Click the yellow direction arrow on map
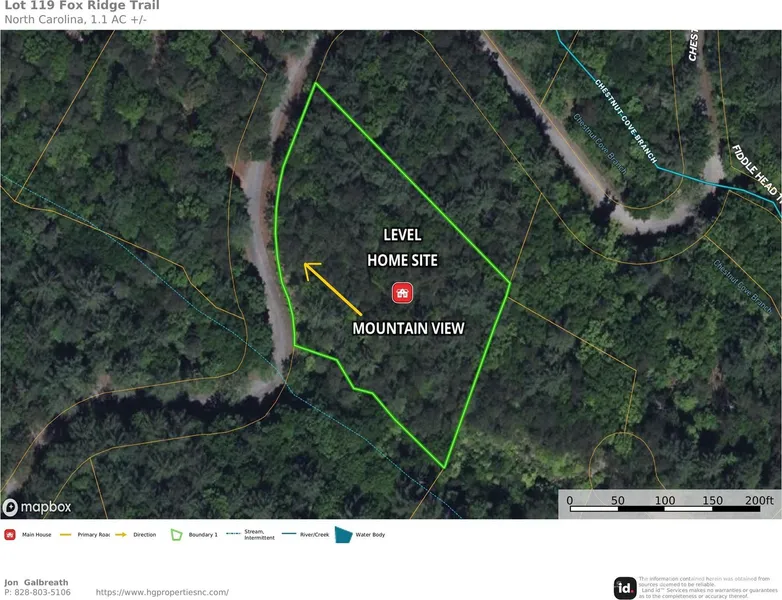 333,289
